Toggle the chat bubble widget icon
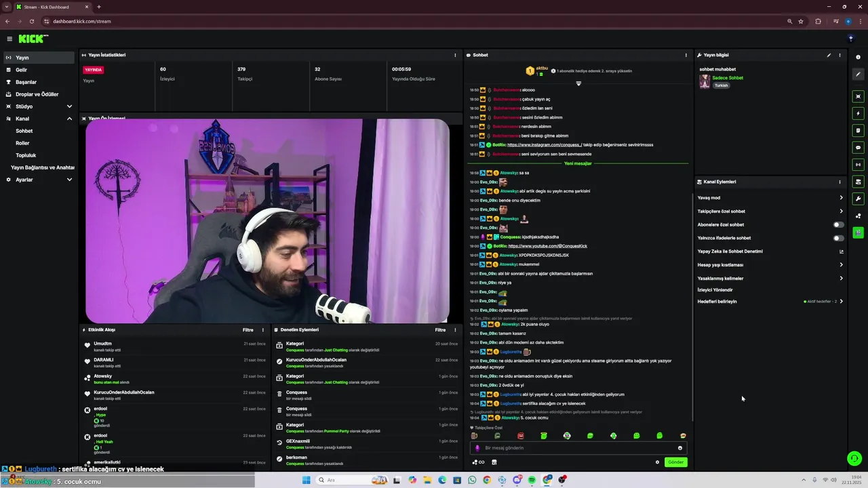This screenshot has height=488, width=868. [x=858, y=147]
